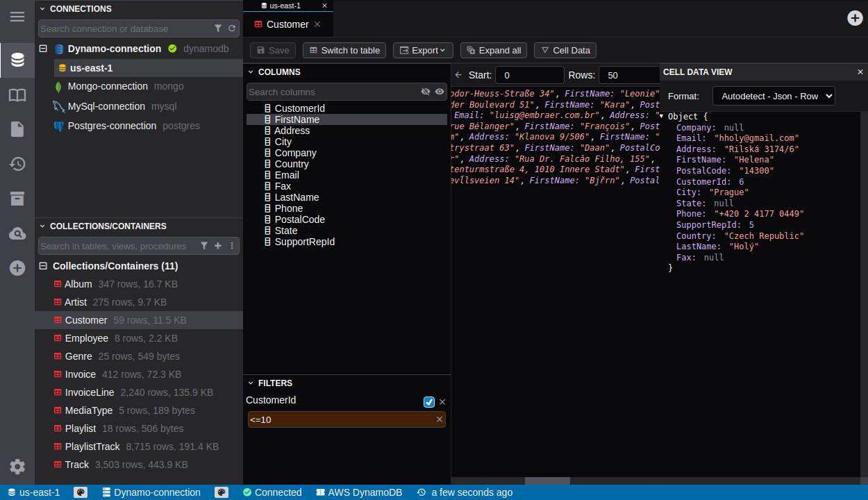868x500 pixels.
Task: Collapse the Collections/Containers tree node
Action: (43, 266)
